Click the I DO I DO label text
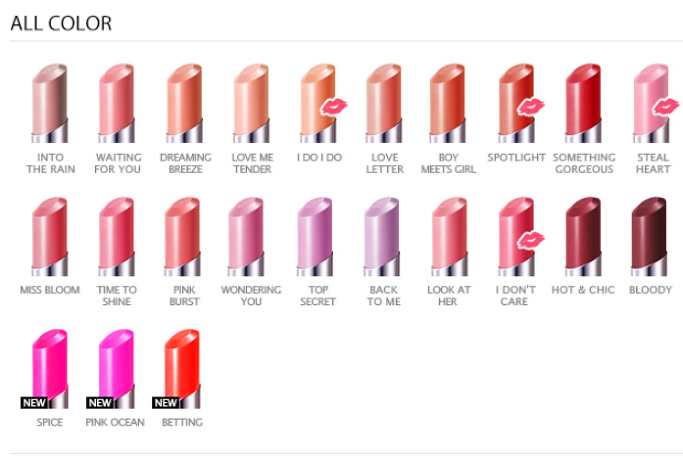 click(319, 158)
